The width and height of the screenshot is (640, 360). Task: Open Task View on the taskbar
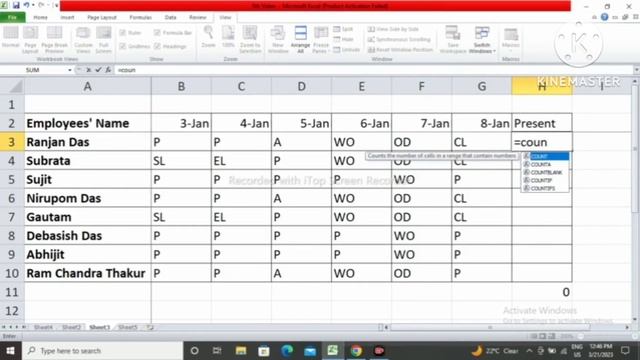coord(217,351)
